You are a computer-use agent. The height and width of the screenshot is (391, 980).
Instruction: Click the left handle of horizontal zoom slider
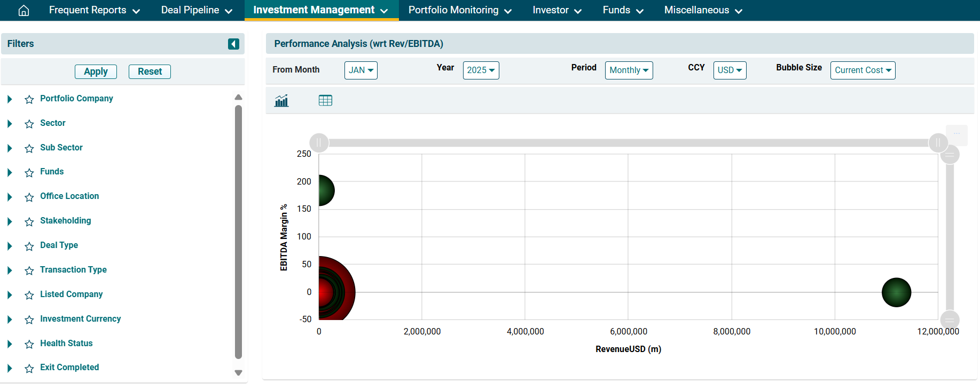pyautogui.click(x=319, y=142)
